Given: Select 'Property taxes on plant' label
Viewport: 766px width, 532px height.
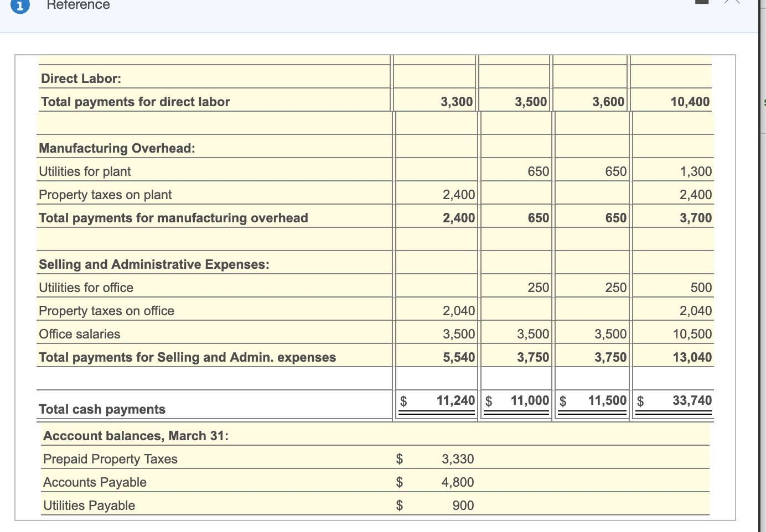Looking at the screenshot, I should 105,195.
